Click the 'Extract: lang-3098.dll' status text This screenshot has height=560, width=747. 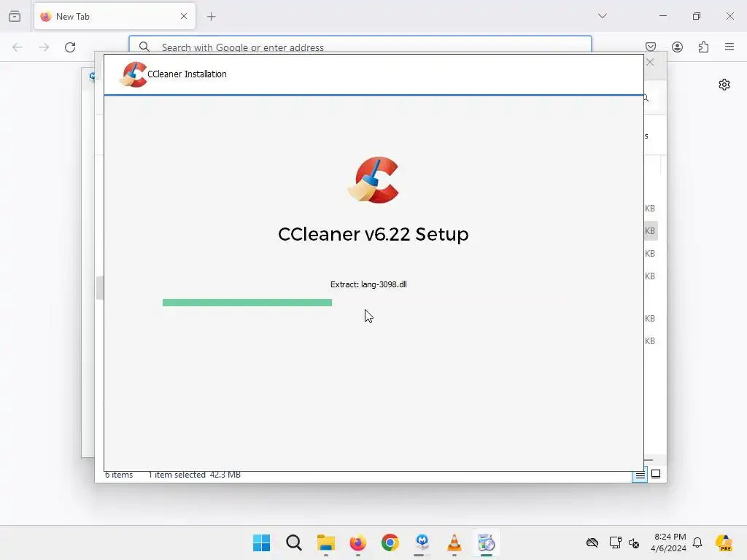368,284
